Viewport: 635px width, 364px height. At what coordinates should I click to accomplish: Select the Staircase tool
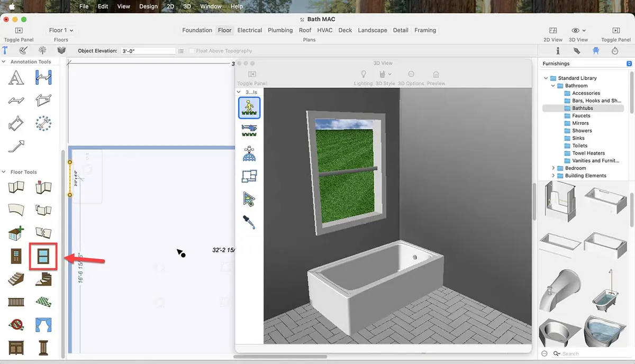(x=16, y=279)
